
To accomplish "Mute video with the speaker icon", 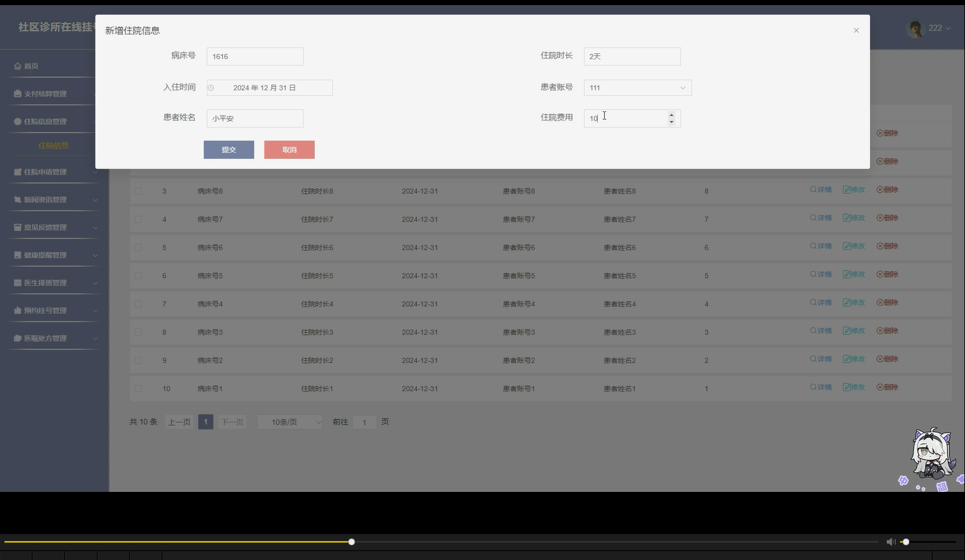I will tap(891, 542).
